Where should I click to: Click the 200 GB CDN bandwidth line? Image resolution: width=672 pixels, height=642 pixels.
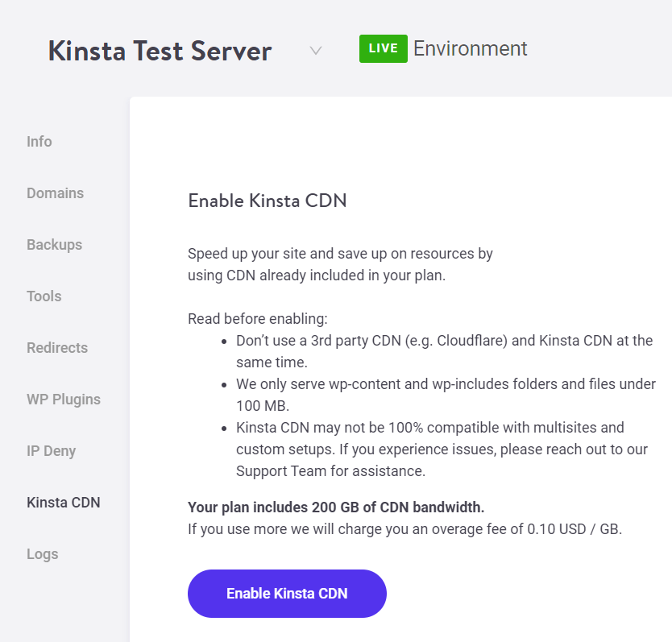336,507
